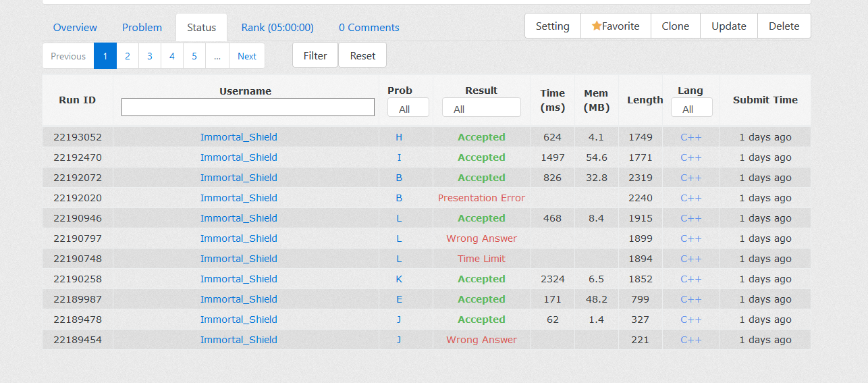Open the Rank (05:00:00) tab
This screenshot has width=868, height=383.
tap(277, 28)
